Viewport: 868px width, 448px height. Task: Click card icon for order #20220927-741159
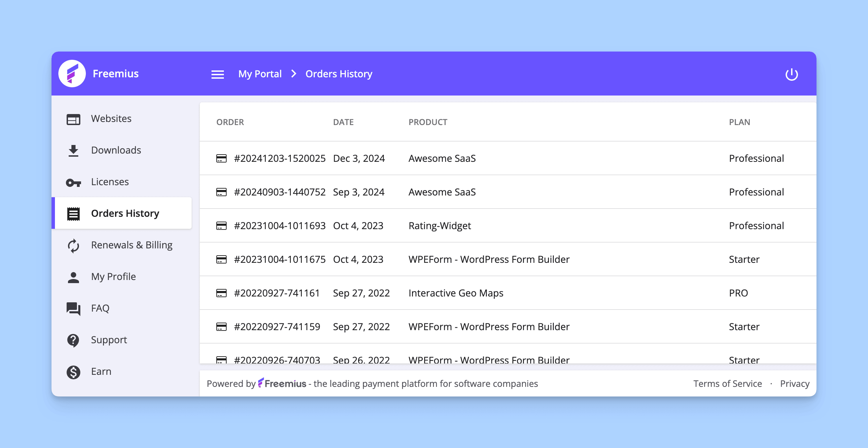coord(221,327)
